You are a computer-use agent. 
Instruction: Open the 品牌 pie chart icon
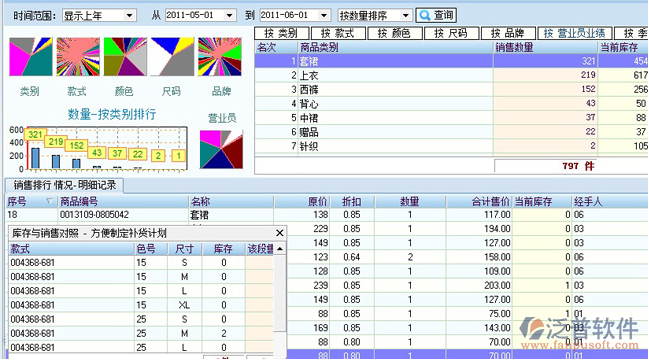click(x=219, y=57)
